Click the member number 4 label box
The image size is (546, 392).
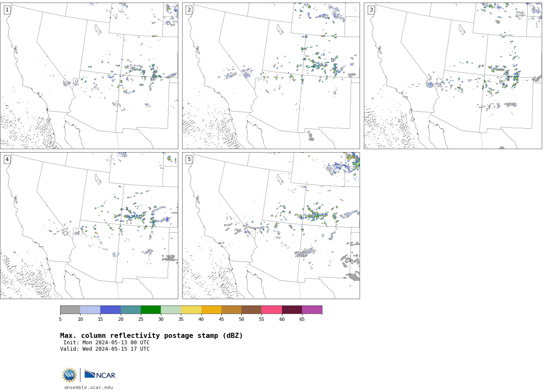tap(7, 159)
